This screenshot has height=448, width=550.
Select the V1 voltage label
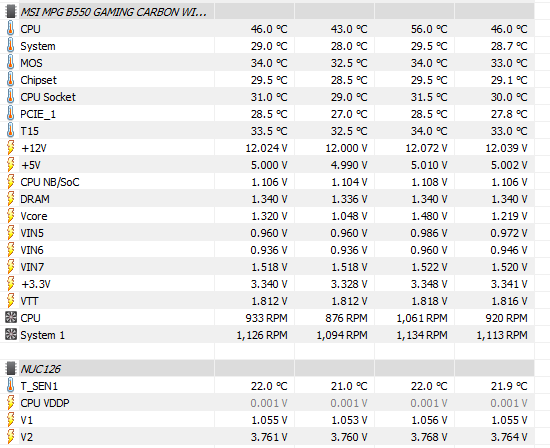click(x=26, y=420)
